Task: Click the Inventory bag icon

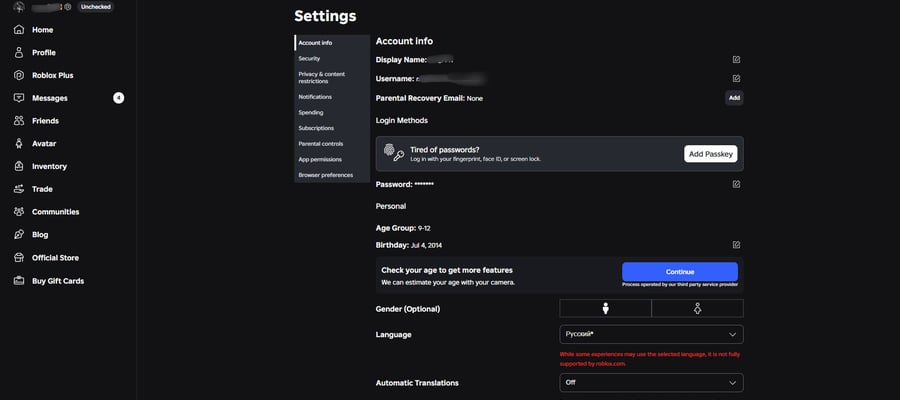Action: pos(19,166)
